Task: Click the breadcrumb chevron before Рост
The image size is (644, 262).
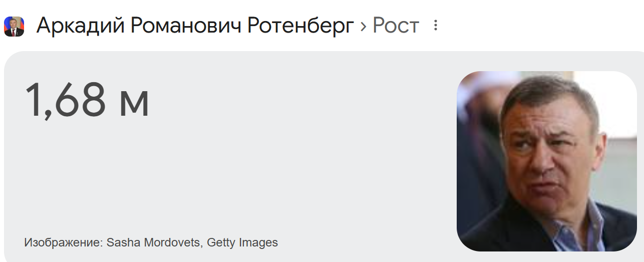Action: 364,26
